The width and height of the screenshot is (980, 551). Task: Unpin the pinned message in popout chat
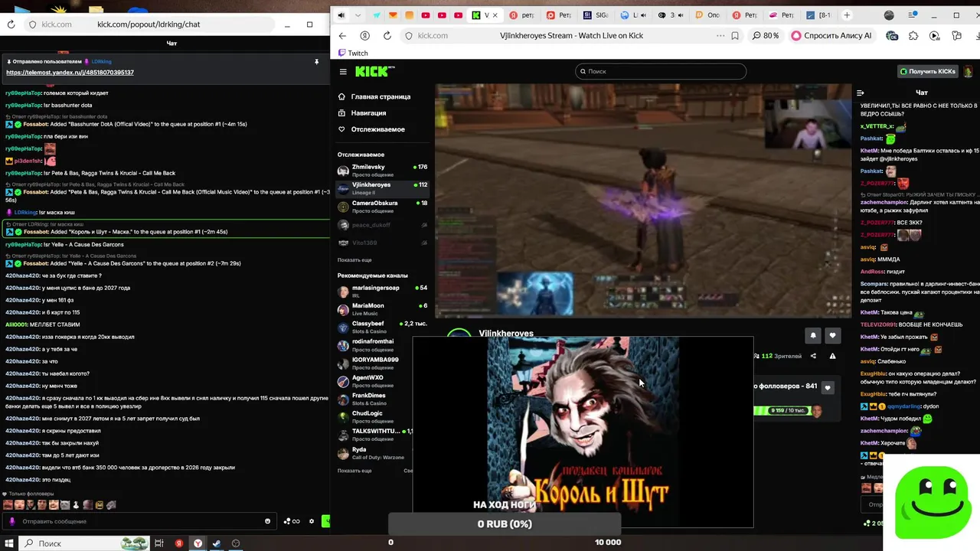316,61
